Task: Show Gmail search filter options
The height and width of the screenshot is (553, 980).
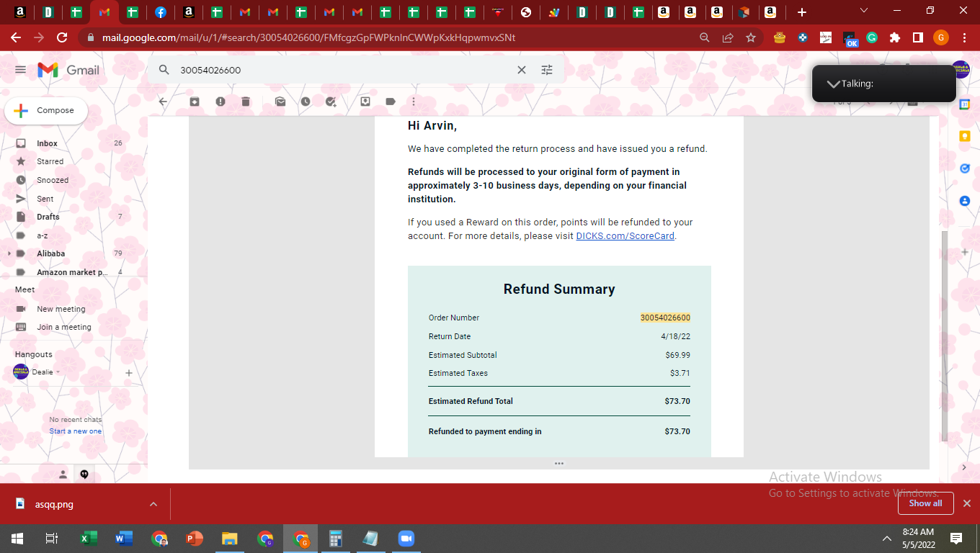Action: 547,70
